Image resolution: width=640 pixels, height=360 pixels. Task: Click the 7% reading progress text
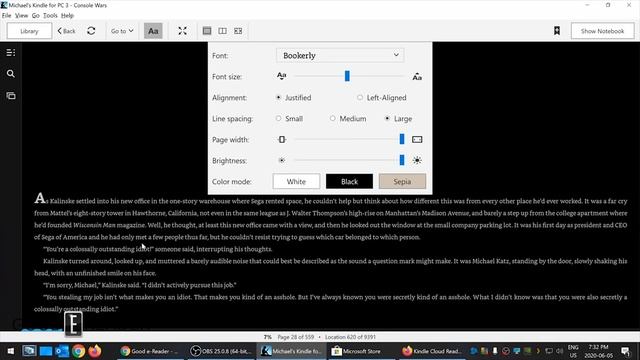tap(267, 337)
